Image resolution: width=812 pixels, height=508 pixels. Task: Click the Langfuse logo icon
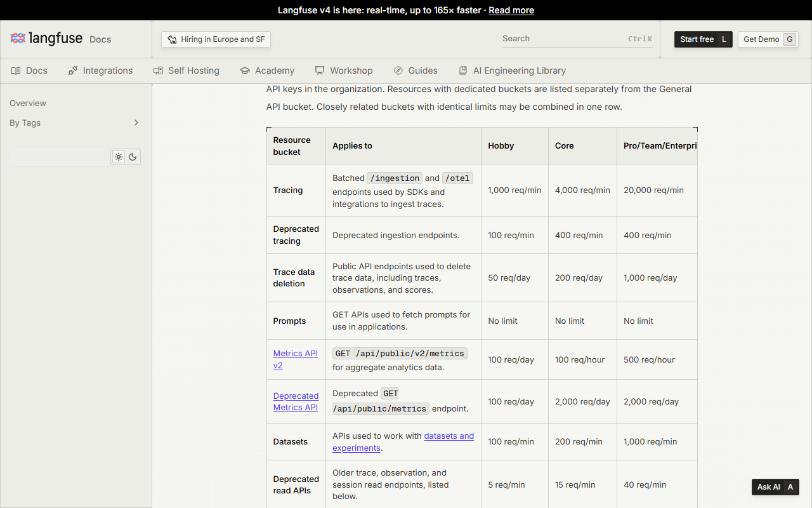(x=18, y=39)
